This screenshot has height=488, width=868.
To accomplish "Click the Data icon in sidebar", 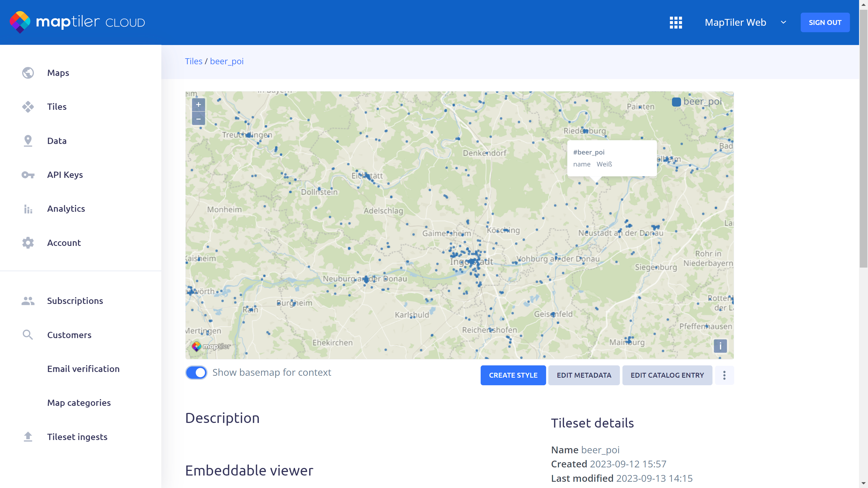I will click(x=28, y=141).
